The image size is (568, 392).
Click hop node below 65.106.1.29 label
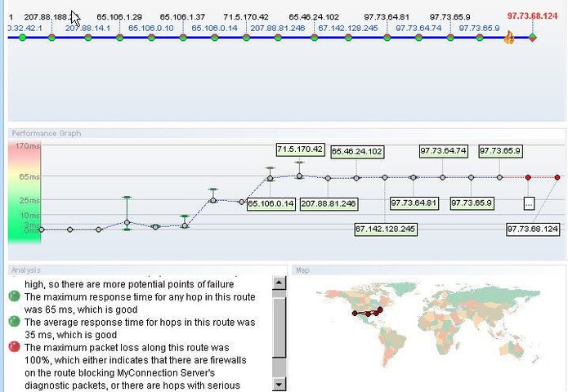120,38
